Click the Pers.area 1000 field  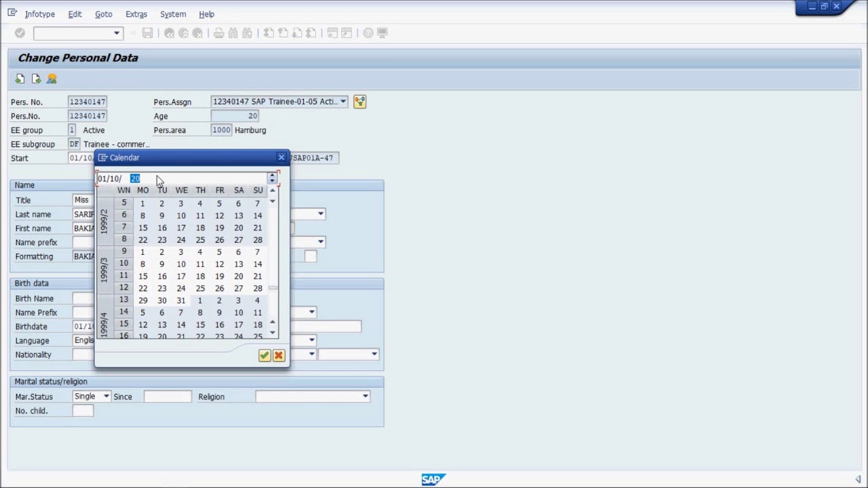coord(221,130)
